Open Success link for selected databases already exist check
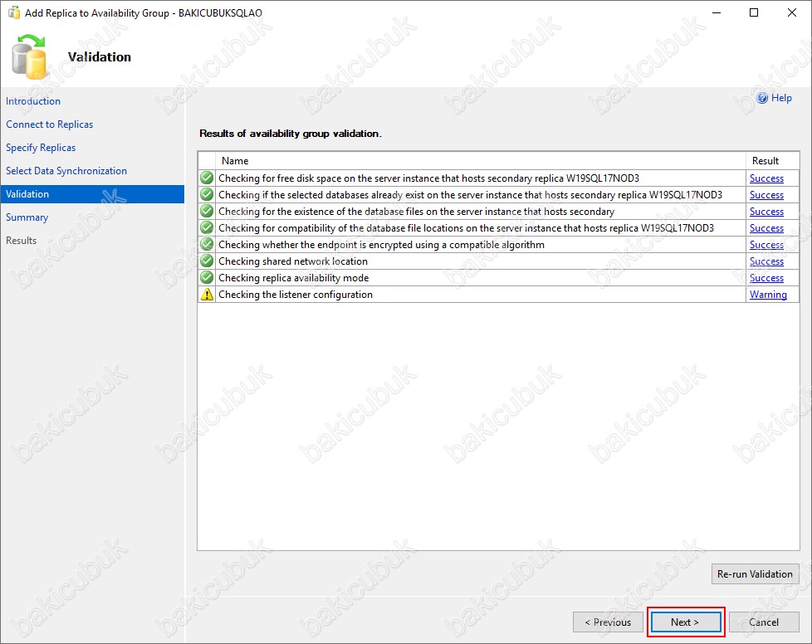The image size is (812, 644). pos(766,195)
